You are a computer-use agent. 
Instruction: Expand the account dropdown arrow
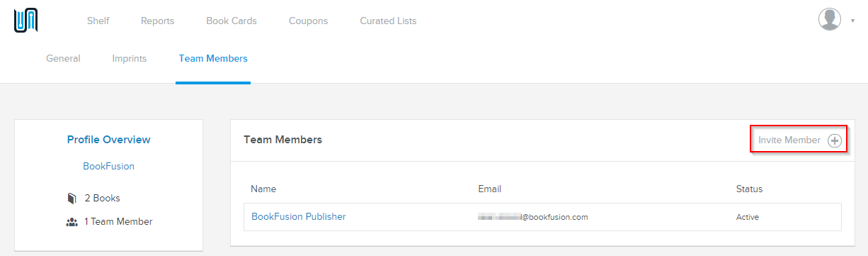tap(852, 21)
